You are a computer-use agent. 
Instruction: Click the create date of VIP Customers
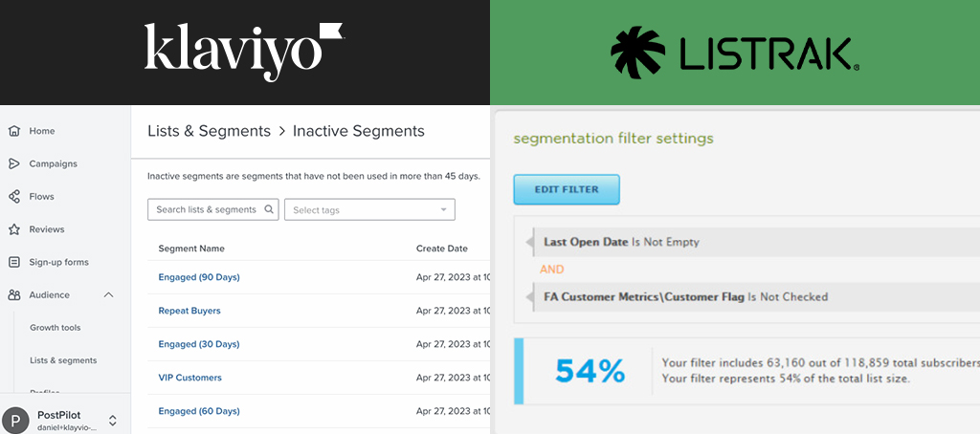point(453,378)
